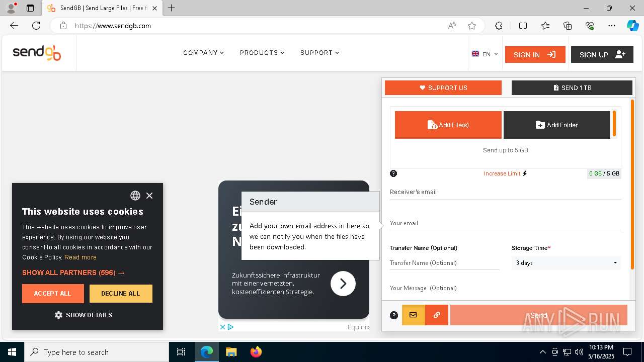Click the Send button
The width and height of the screenshot is (644, 362).
tap(539, 315)
